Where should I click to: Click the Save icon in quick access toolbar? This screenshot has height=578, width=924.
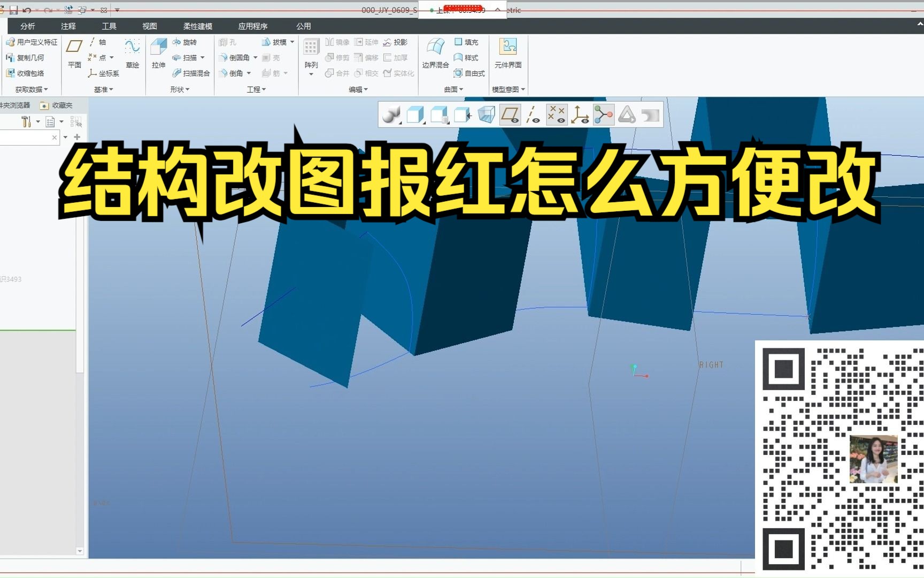click(x=14, y=10)
